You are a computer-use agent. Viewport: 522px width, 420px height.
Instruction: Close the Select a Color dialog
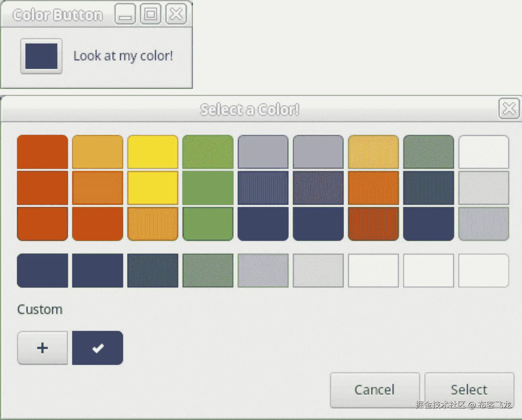pos(509,109)
